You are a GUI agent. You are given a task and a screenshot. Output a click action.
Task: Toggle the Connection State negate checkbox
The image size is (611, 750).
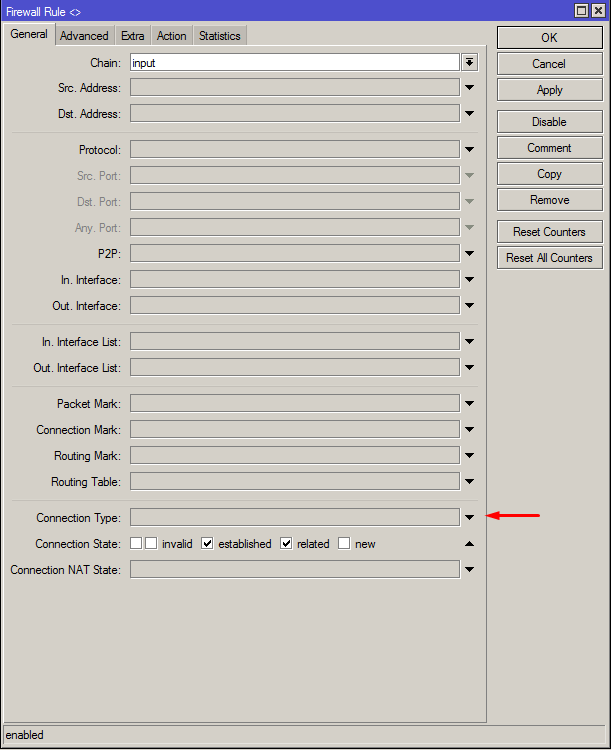tap(136, 543)
